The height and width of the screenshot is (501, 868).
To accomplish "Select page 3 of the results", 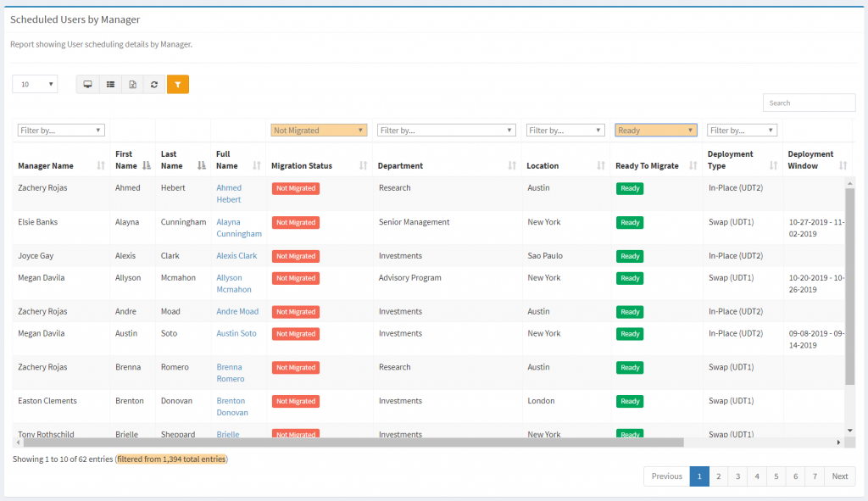I will coord(737,476).
